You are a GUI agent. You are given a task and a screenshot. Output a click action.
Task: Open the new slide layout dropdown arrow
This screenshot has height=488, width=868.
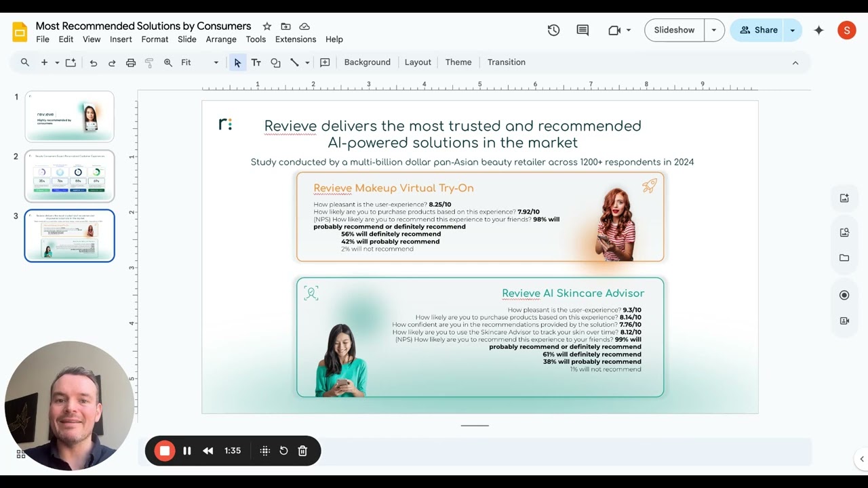pyautogui.click(x=57, y=62)
